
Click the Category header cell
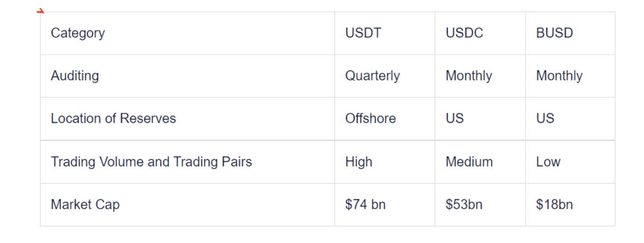78,33
